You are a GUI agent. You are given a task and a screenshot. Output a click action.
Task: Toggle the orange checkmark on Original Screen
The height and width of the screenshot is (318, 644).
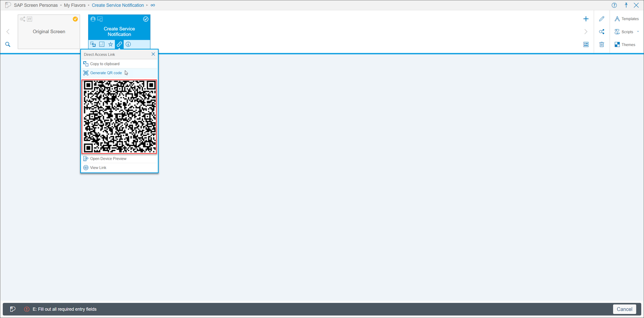pos(75,19)
